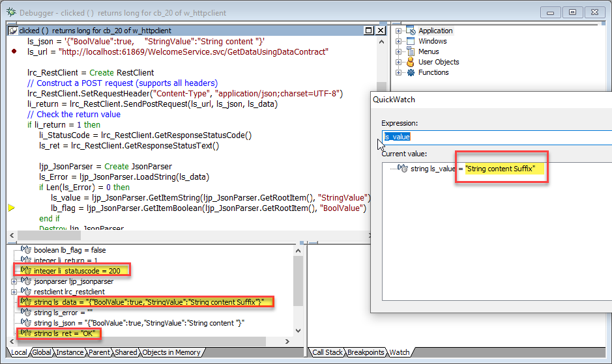The height and width of the screenshot is (364, 612).
Task: Switch to the Breakpoints tab
Action: pyautogui.click(x=366, y=352)
